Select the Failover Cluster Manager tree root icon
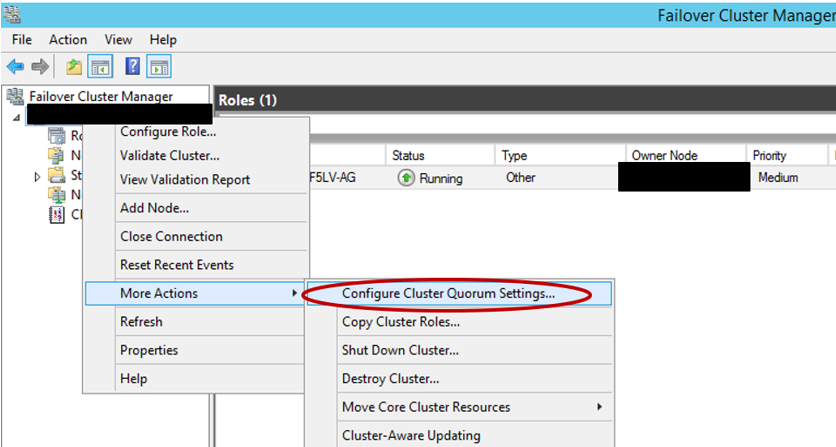This screenshot has width=836, height=447. (x=15, y=97)
